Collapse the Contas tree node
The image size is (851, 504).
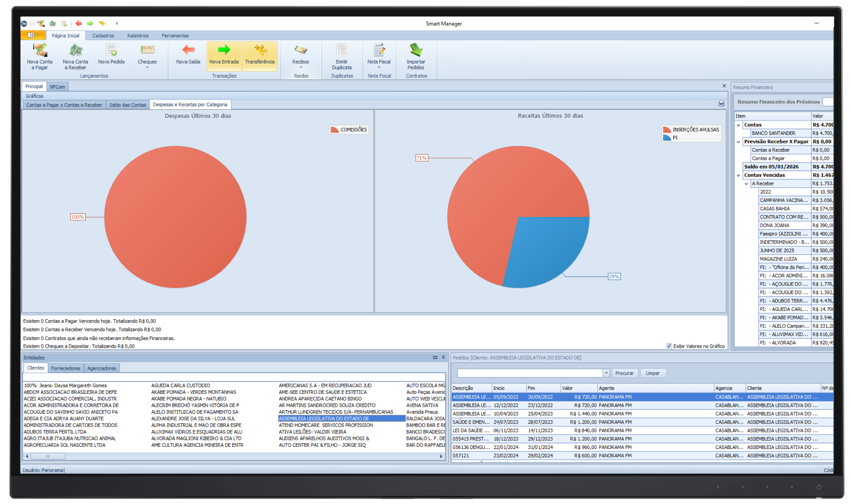tap(739, 125)
